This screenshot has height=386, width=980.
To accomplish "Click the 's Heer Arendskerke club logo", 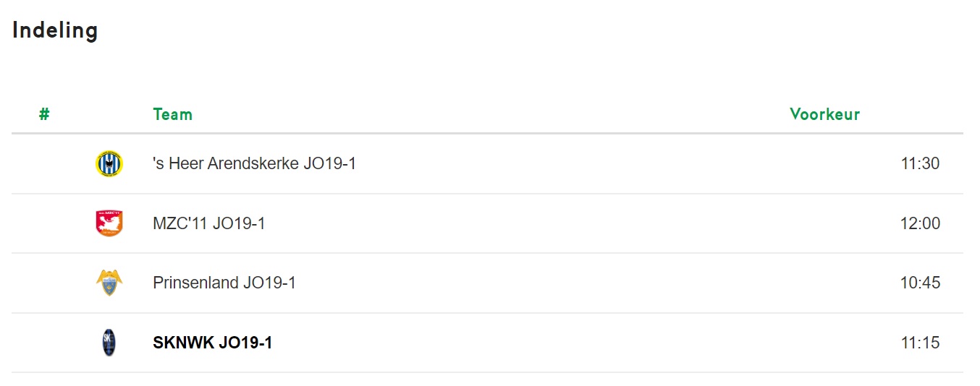I will click(109, 163).
